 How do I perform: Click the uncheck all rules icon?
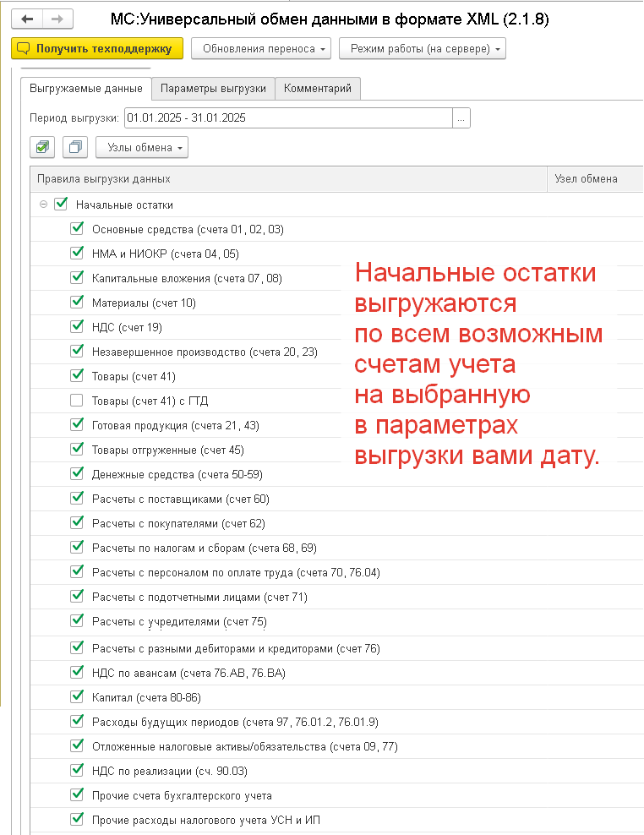click(75, 147)
